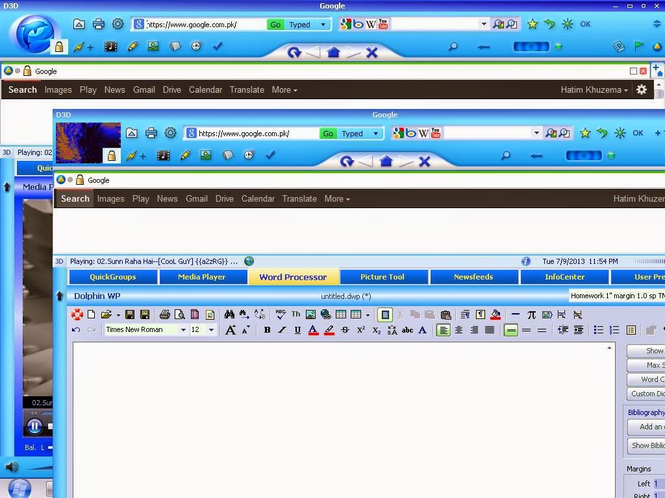
Task: Toggle strikethrough formatting
Action: tap(345, 330)
